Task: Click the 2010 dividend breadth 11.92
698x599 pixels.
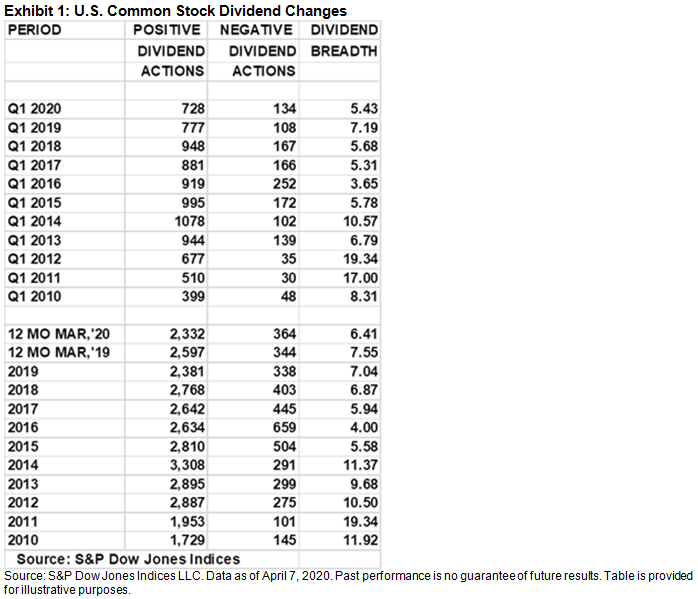Action: 358,540
